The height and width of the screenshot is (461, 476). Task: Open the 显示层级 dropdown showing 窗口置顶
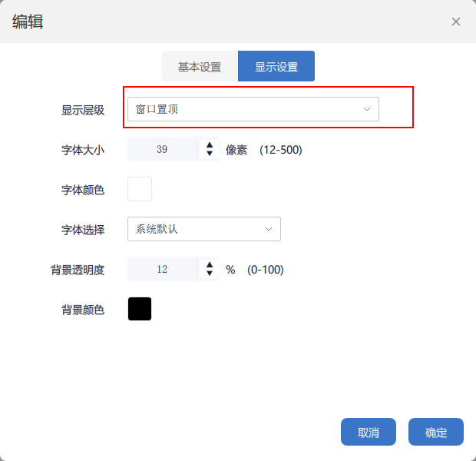click(253, 109)
